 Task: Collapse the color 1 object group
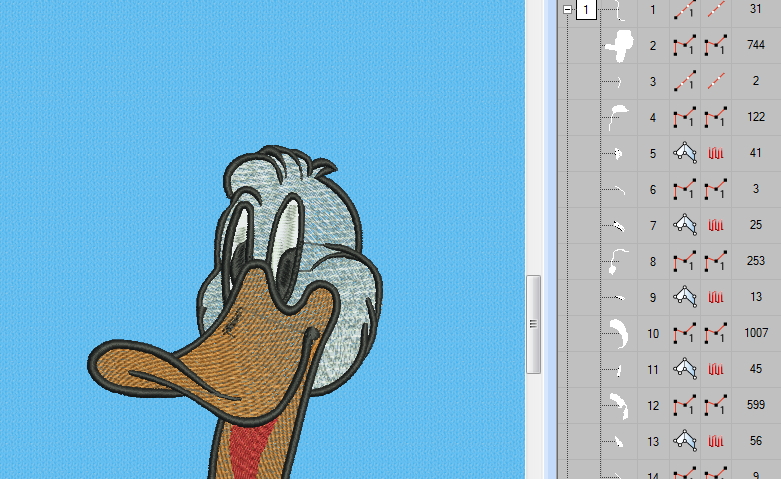click(x=567, y=9)
